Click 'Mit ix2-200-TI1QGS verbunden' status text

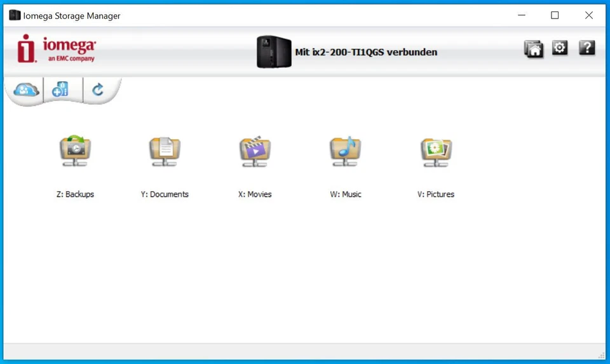[x=366, y=52]
